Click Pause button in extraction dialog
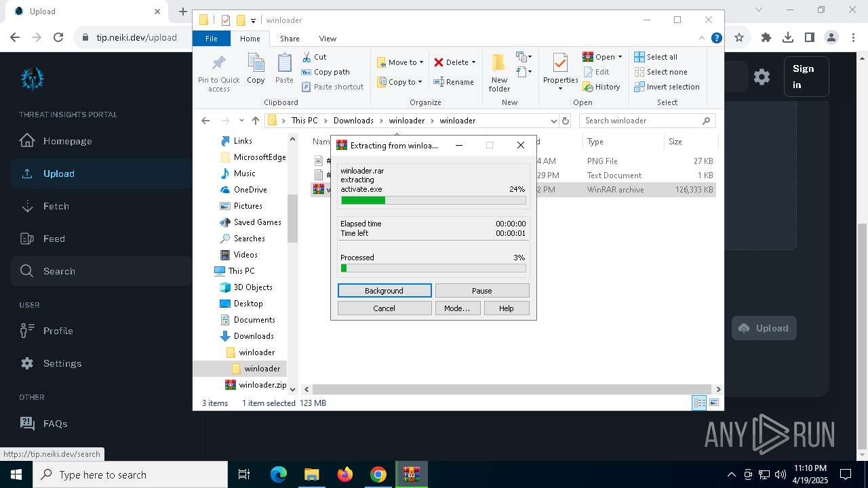Viewport: 868px width, 488px height. 482,290
